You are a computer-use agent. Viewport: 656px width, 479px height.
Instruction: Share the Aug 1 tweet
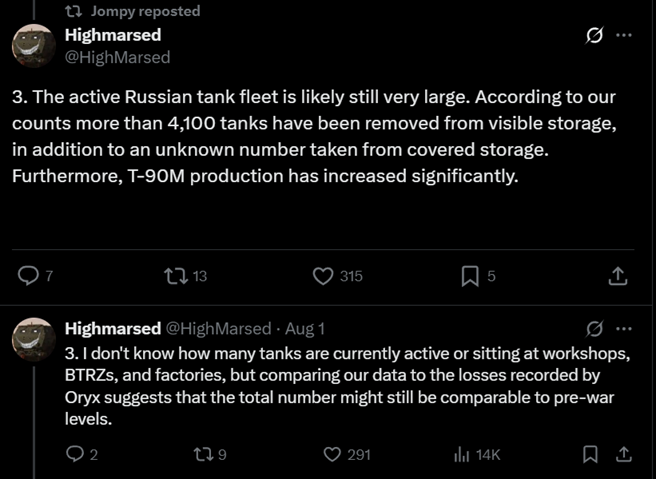click(624, 455)
